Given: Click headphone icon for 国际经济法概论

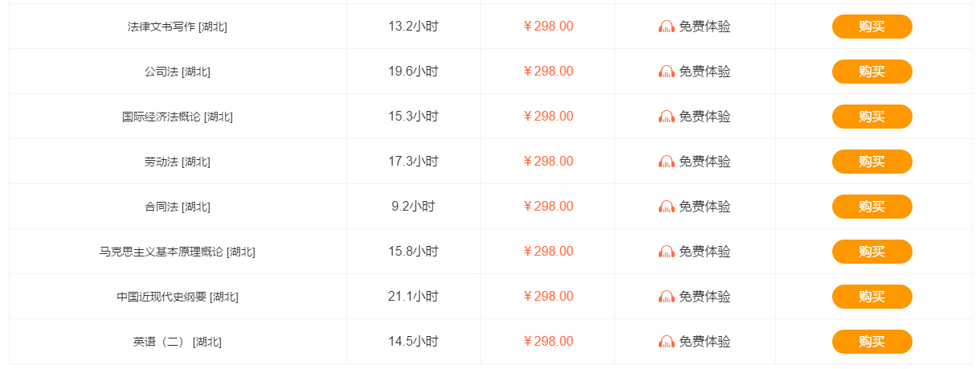Looking at the screenshot, I should tap(667, 117).
